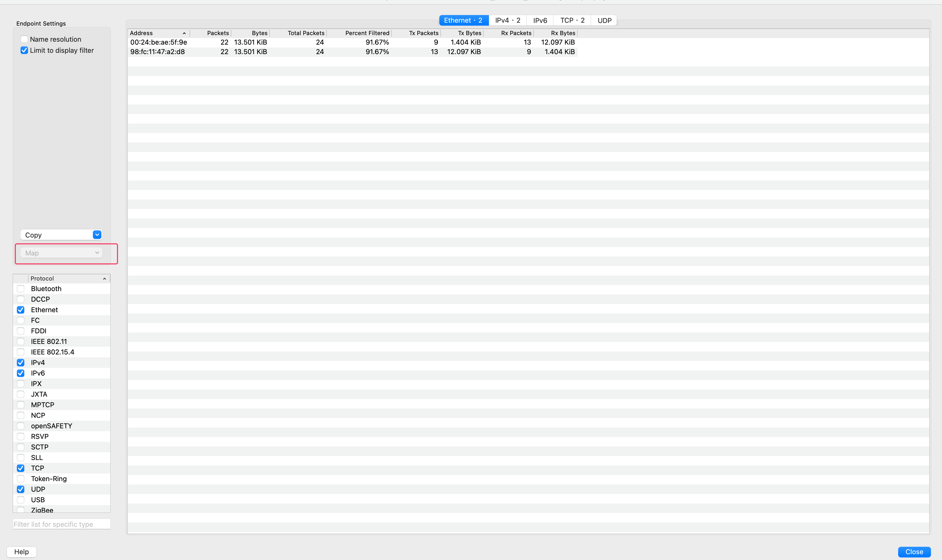942x560 pixels.
Task: Open the Copy options dropdown arrow
Action: [97, 235]
